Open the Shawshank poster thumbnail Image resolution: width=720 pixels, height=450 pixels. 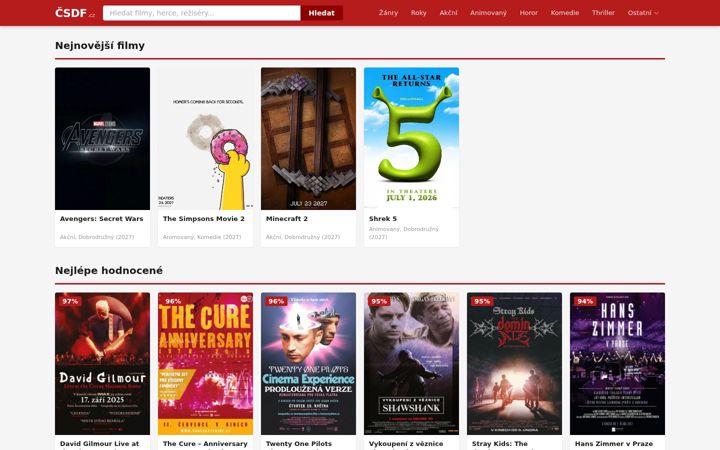pos(411,364)
